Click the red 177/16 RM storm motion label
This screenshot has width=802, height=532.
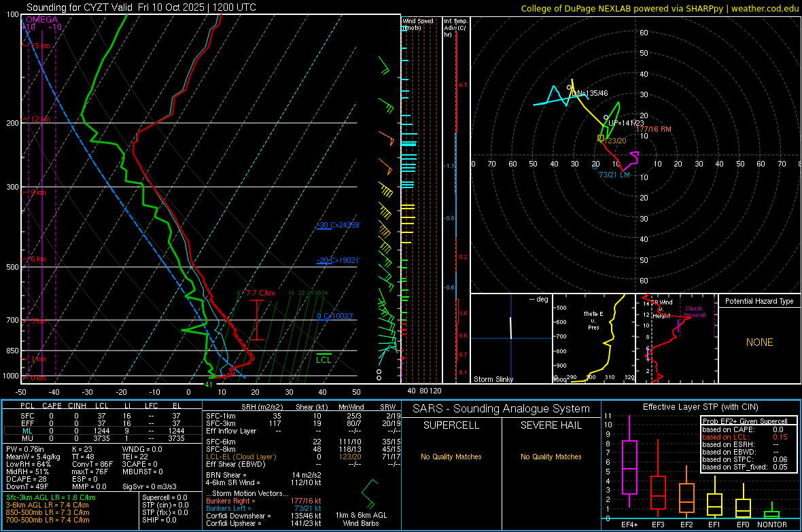tap(653, 129)
